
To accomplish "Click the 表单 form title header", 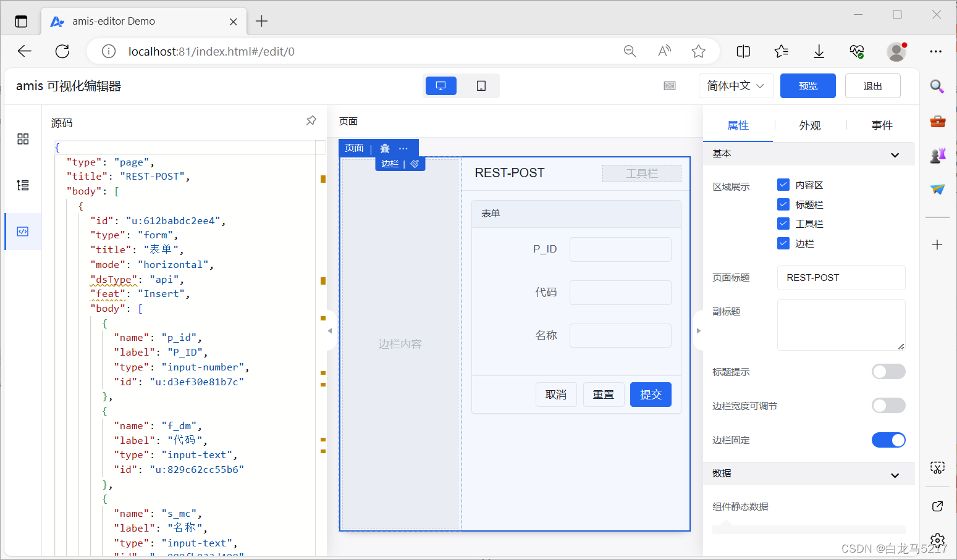I will click(x=576, y=214).
